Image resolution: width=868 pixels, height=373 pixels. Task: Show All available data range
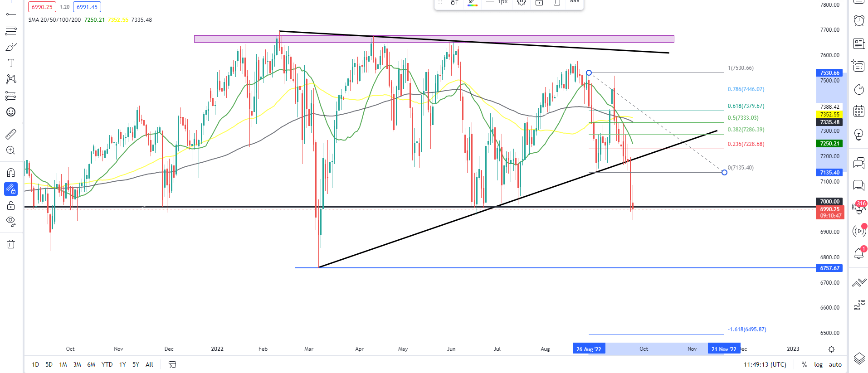149,364
